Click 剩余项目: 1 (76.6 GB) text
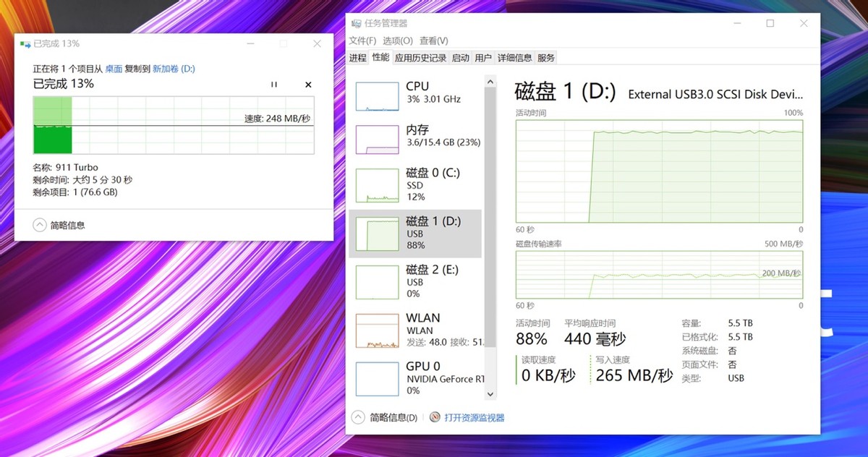The image size is (868, 457). click(x=75, y=192)
